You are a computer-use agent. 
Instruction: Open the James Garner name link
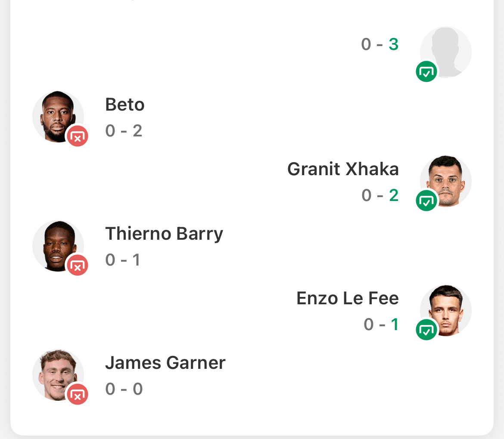coord(165,363)
